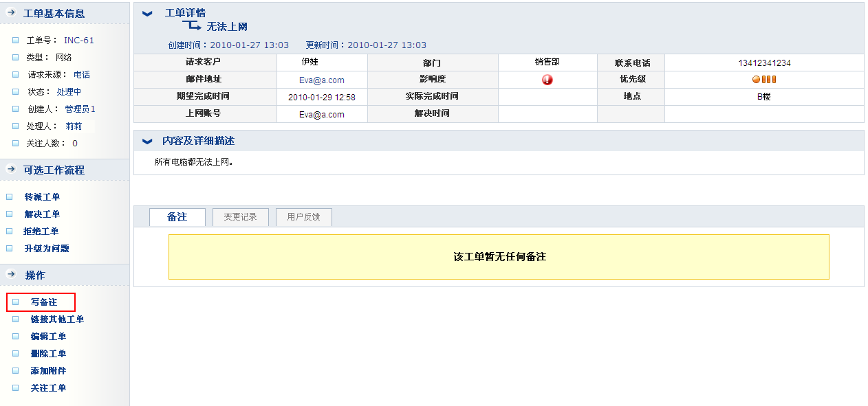Viewport: 868px width, 406px height.
Task: Click the arrow icon next to 操作
Action: click(x=11, y=275)
